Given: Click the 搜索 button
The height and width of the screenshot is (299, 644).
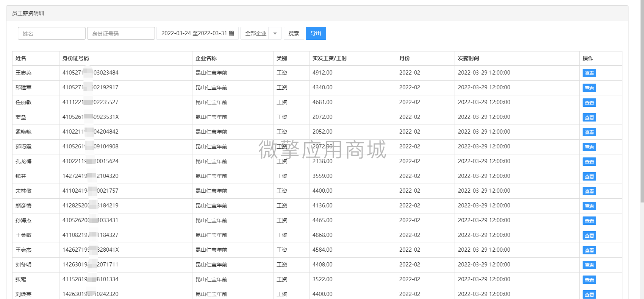Looking at the screenshot, I should click(x=294, y=33).
